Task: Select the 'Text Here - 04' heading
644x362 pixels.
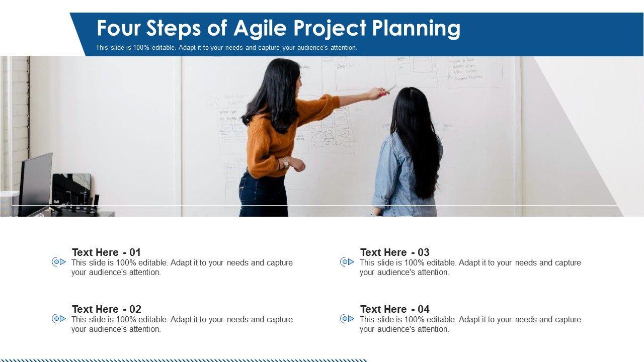Action: pyautogui.click(x=394, y=309)
